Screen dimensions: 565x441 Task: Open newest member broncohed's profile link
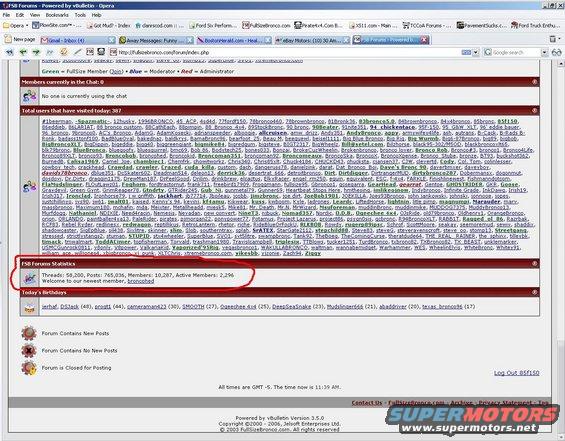tap(141, 281)
